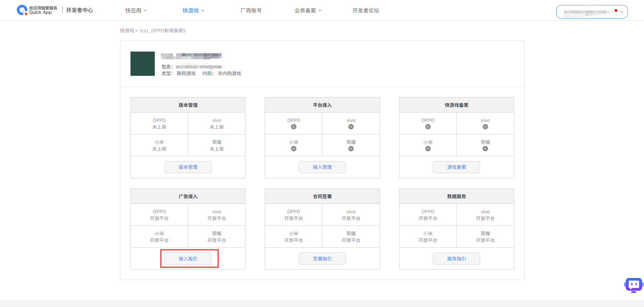The width and height of the screenshot is (644, 307).
Task: Click vivo status icon under 平台接入
Action: [x=351, y=127]
